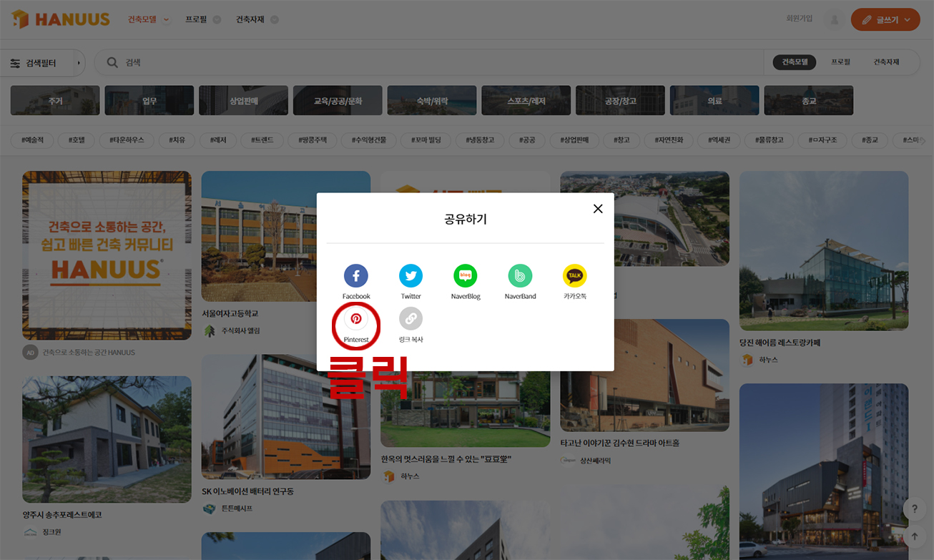Select the #역세권 hashtag chip
This screenshot has height=560, width=934.
click(x=718, y=140)
